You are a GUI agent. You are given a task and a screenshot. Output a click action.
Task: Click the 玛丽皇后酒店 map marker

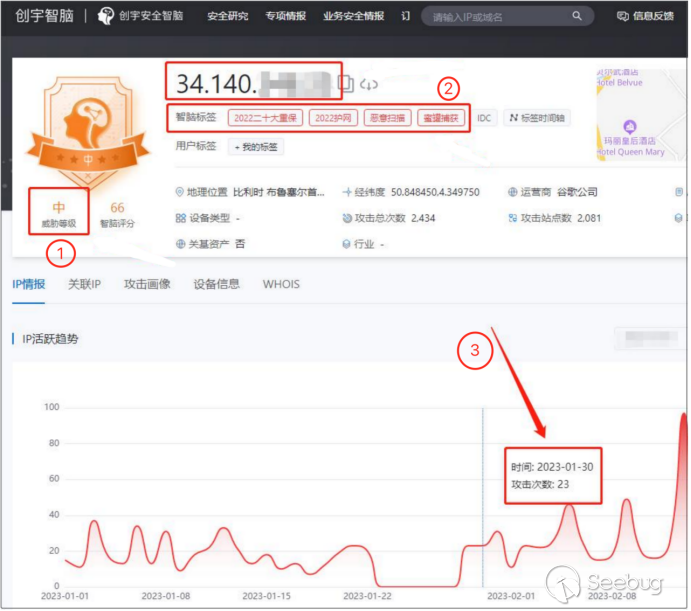coord(632,128)
